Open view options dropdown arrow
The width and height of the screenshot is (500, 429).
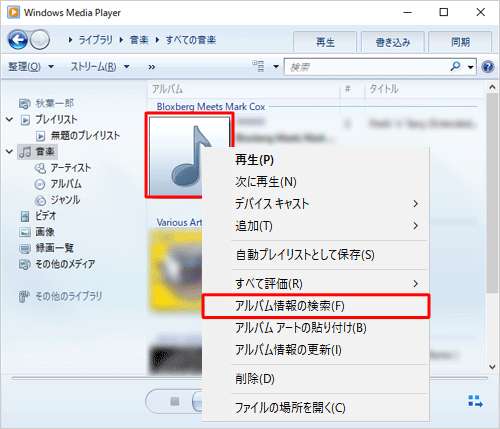276,67
